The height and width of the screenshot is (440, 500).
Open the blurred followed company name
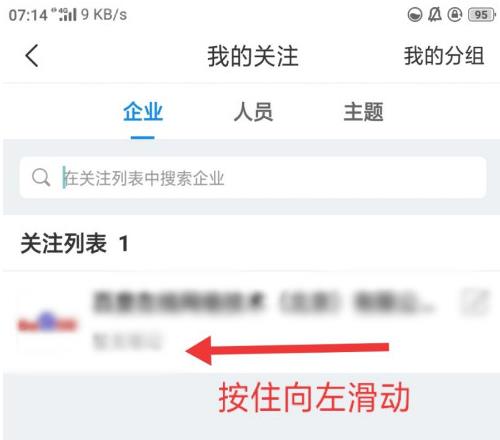pyautogui.click(x=263, y=302)
